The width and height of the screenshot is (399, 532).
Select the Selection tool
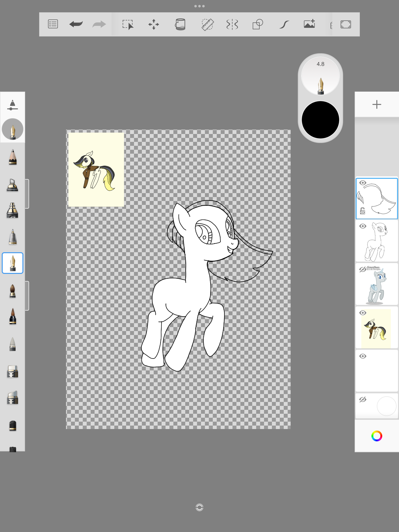(x=128, y=24)
